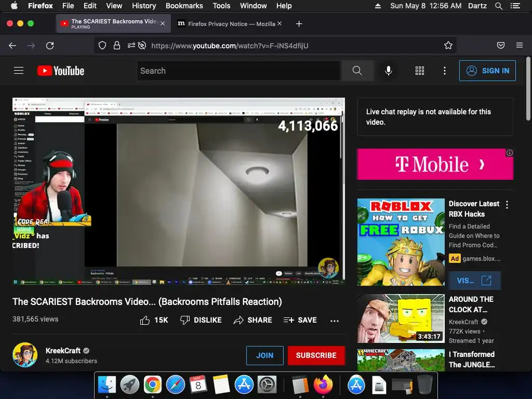Subscribe to KreekCraft
This screenshot has width=532, height=399.
(x=316, y=355)
